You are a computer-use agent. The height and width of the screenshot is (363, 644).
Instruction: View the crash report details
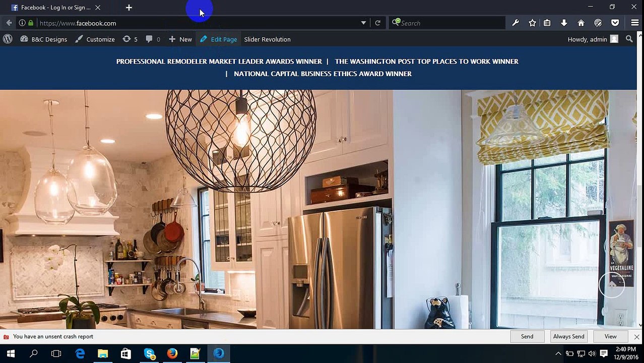610,336
